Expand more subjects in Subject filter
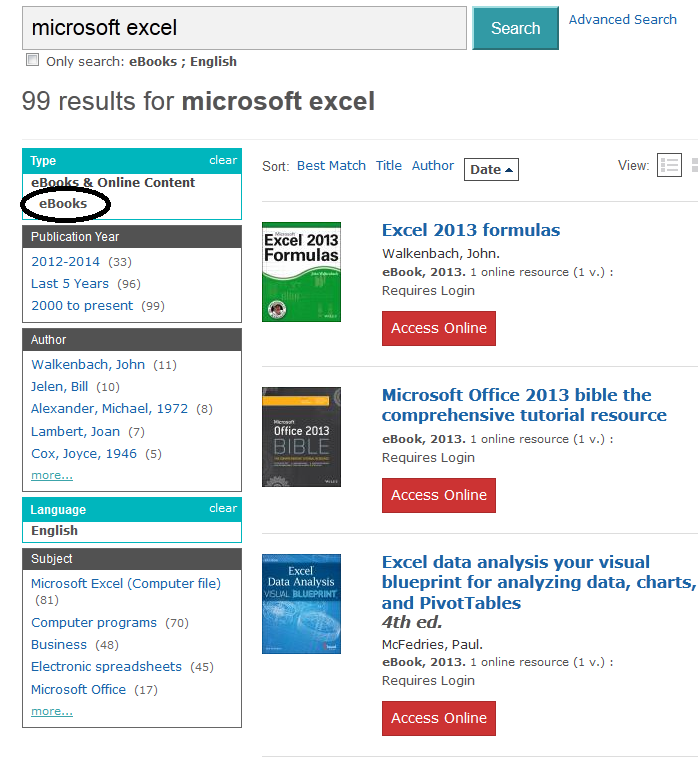 point(52,711)
